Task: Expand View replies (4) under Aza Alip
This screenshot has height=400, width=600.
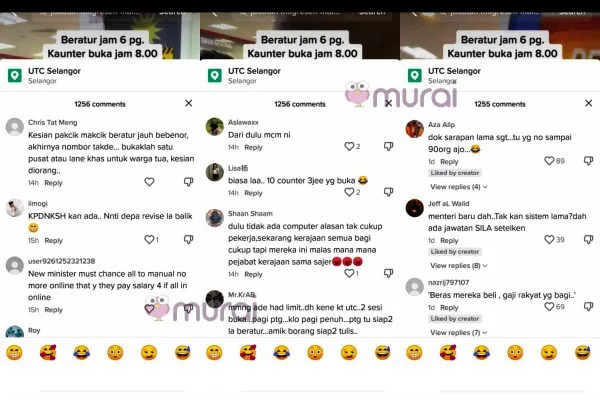Action: (458, 187)
